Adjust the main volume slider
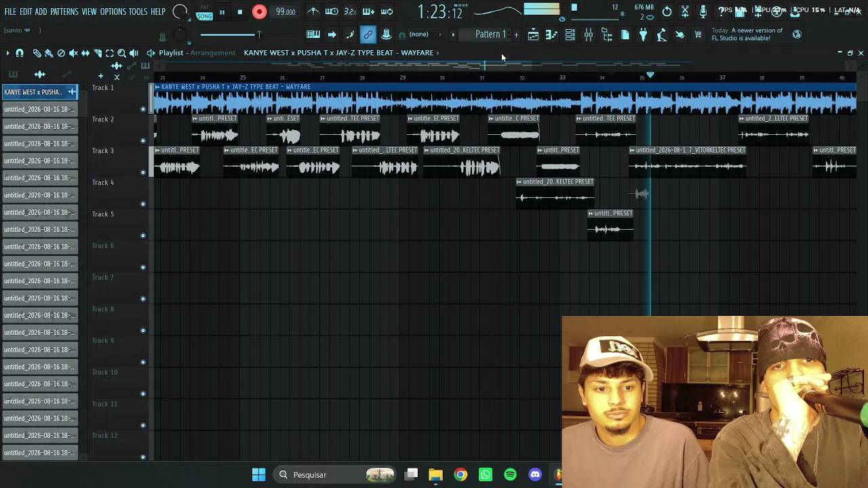Image resolution: width=868 pixels, height=488 pixels. click(229, 35)
